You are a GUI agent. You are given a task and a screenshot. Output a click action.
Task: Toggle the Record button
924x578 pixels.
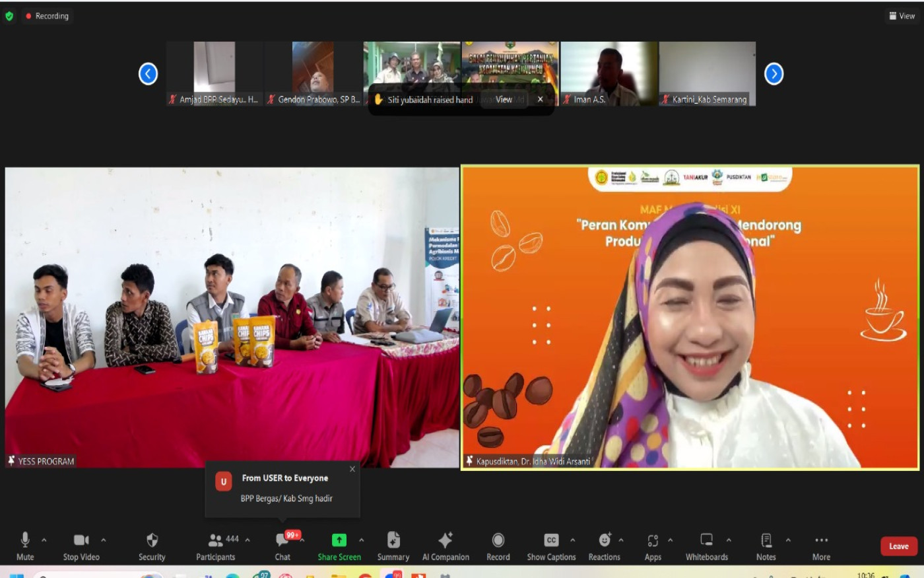coord(498,546)
